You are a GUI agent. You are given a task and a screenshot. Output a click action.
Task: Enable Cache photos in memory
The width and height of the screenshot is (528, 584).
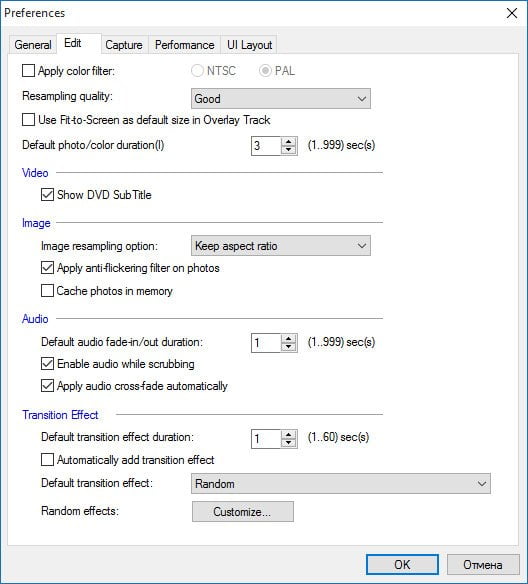[x=47, y=291]
